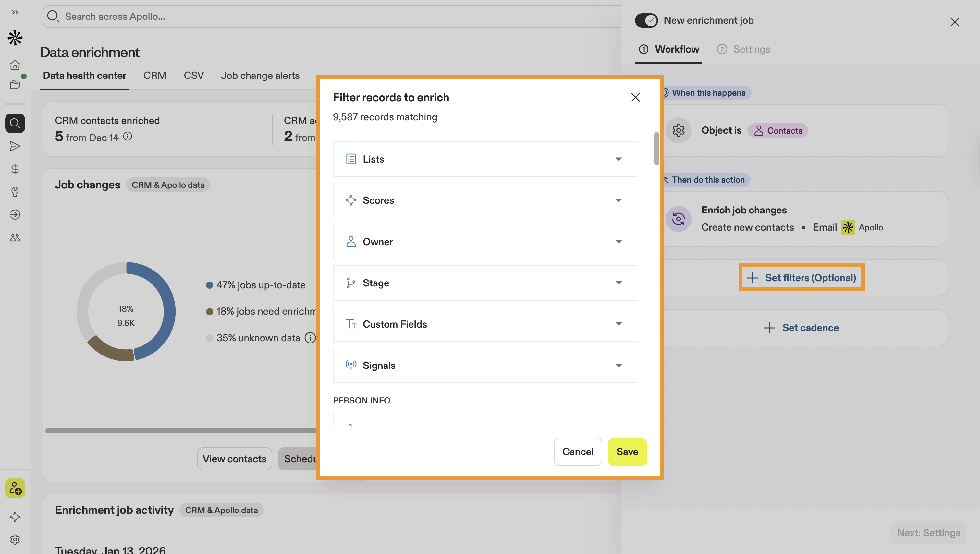Open the paper plane Sequences icon
The image size is (980, 554).
pos(15,146)
